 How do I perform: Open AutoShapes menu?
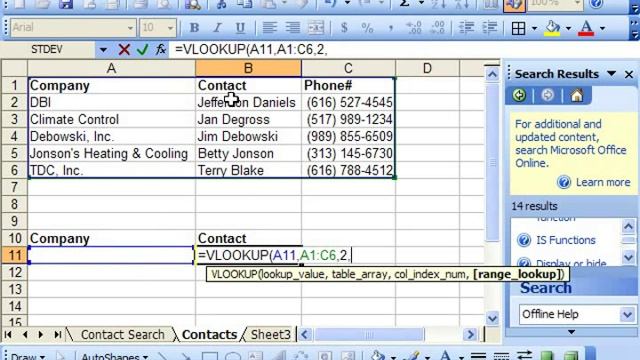(x=115, y=356)
